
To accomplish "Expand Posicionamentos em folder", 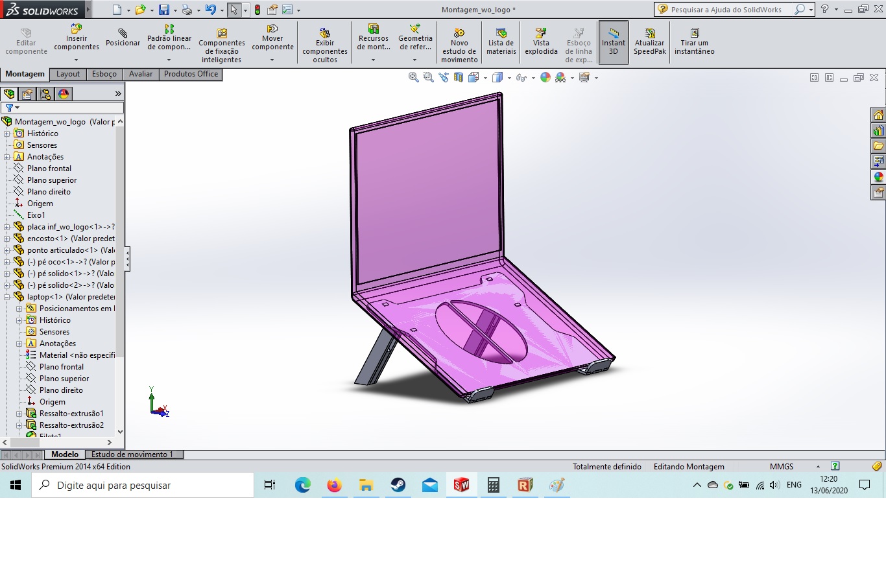I will (19, 309).
